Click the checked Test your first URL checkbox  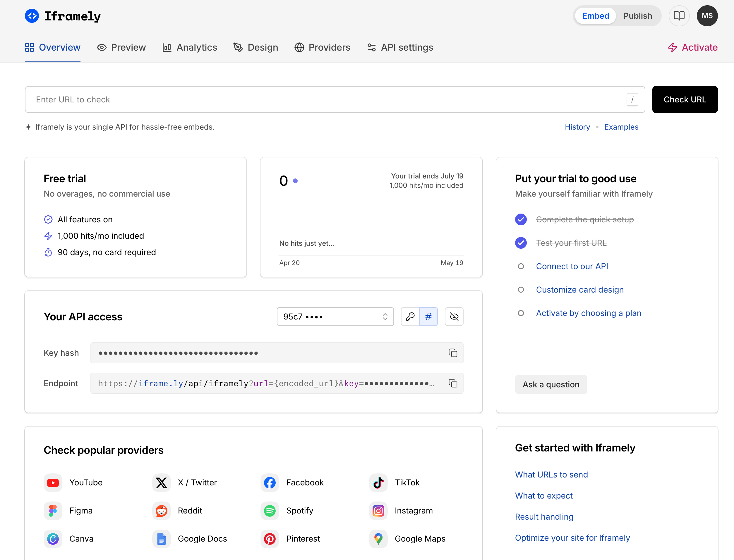[x=521, y=243]
